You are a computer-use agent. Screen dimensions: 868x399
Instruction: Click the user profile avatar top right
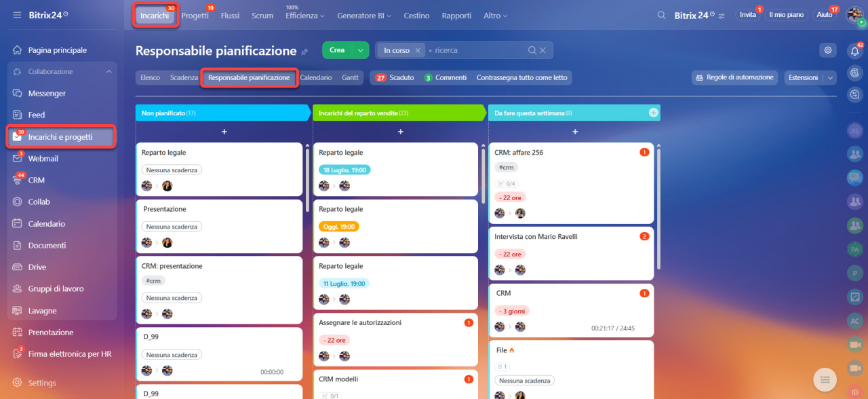tap(854, 15)
